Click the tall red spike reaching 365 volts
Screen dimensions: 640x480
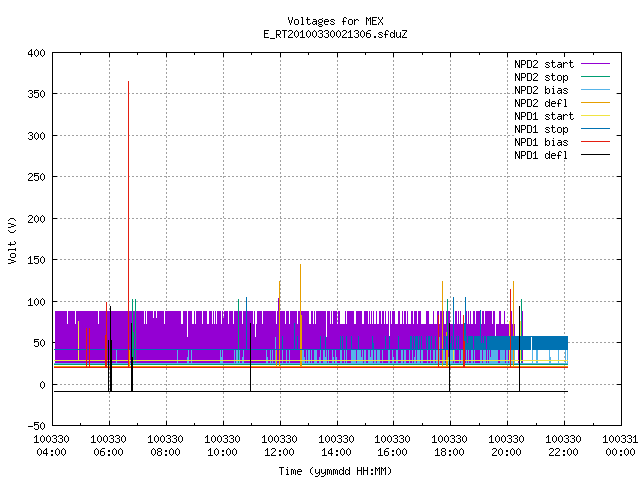129,224
